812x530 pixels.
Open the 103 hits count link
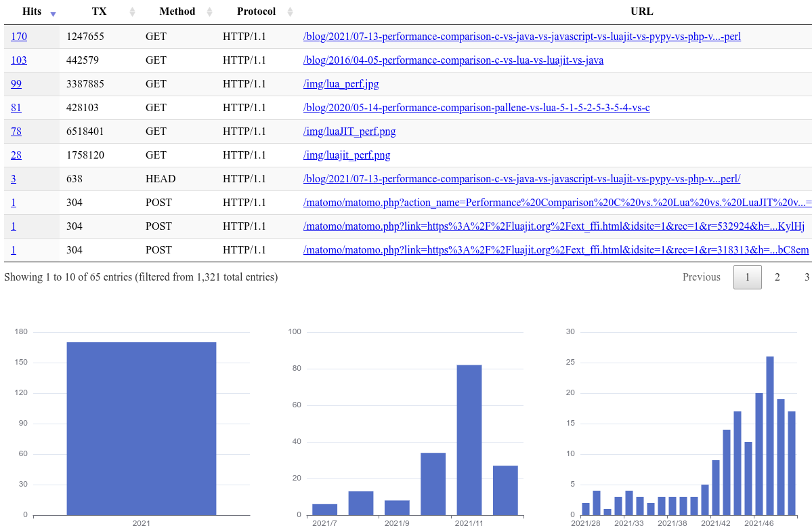(x=19, y=60)
